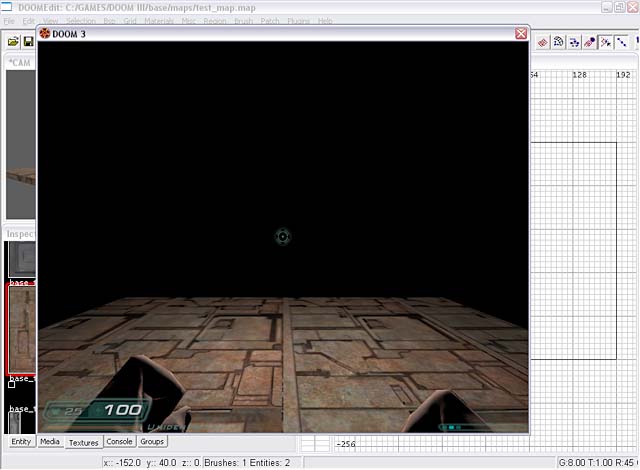Click the 192 grid ruler label
This screenshot has height=470, width=640.
point(623,75)
